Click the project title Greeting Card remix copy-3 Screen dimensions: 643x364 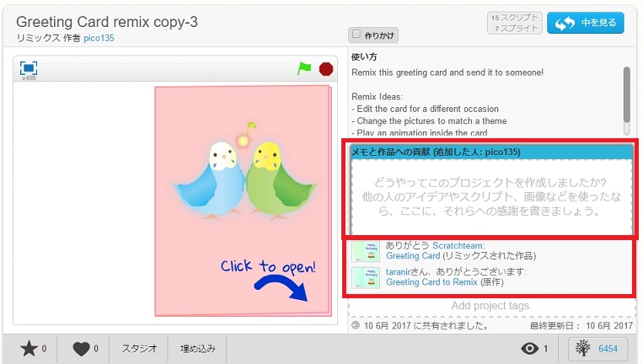click(x=107, y=22)
